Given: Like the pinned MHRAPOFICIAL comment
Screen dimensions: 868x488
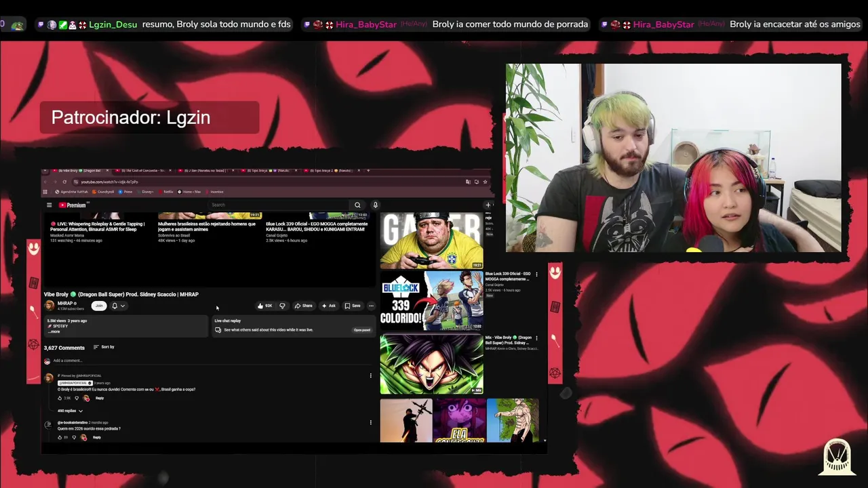Looking at the screenshot, I should point(60,398).
